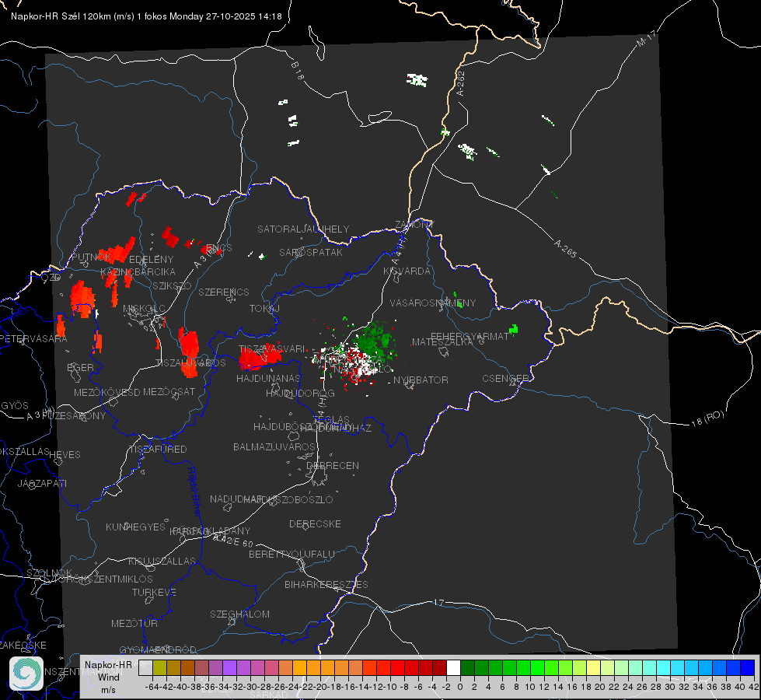This screenshot has width=761, height=700.
Task: Select the dark blue swatch above 42
Action: (748, 668)
